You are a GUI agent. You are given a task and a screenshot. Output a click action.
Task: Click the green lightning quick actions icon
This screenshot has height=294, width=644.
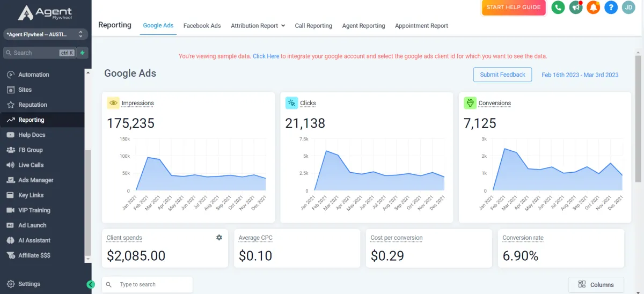tap(82, 53)
